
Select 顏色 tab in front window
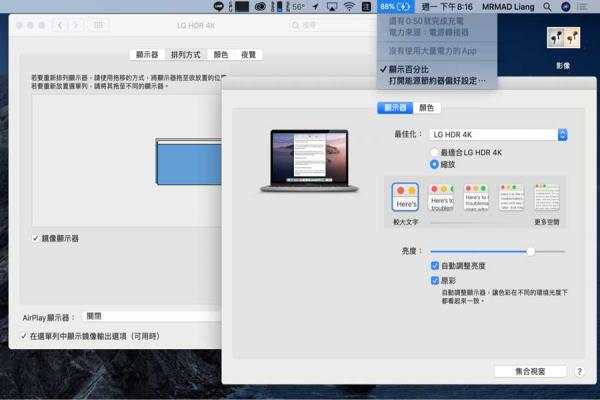[x=427, y=108]
